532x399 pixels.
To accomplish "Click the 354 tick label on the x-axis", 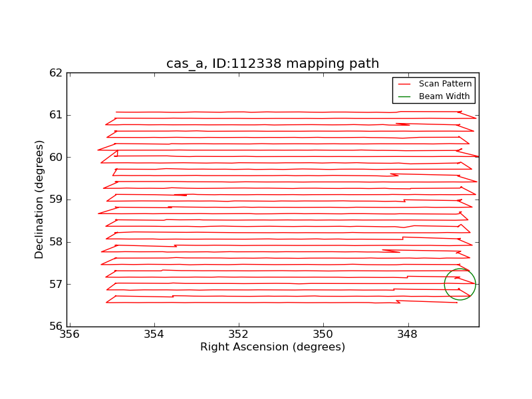I will (x=154, y=334).
